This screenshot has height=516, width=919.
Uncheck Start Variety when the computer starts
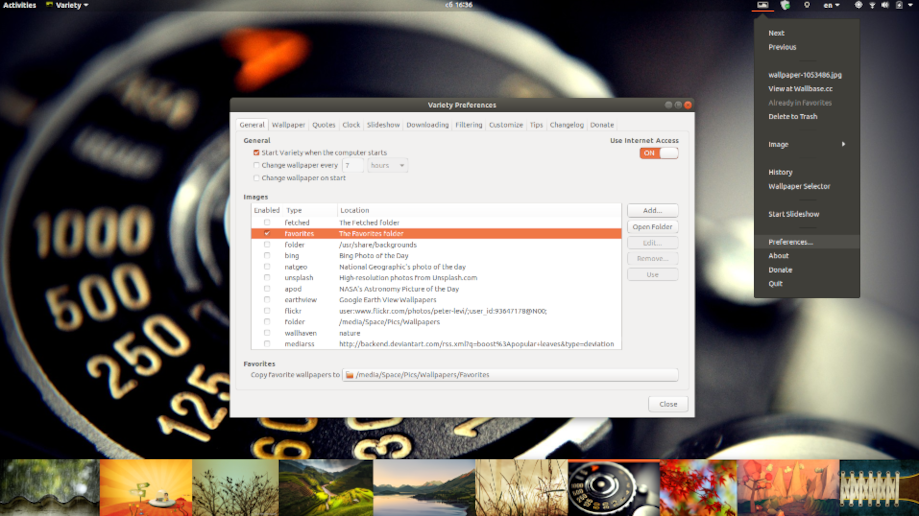click(257, 152)
